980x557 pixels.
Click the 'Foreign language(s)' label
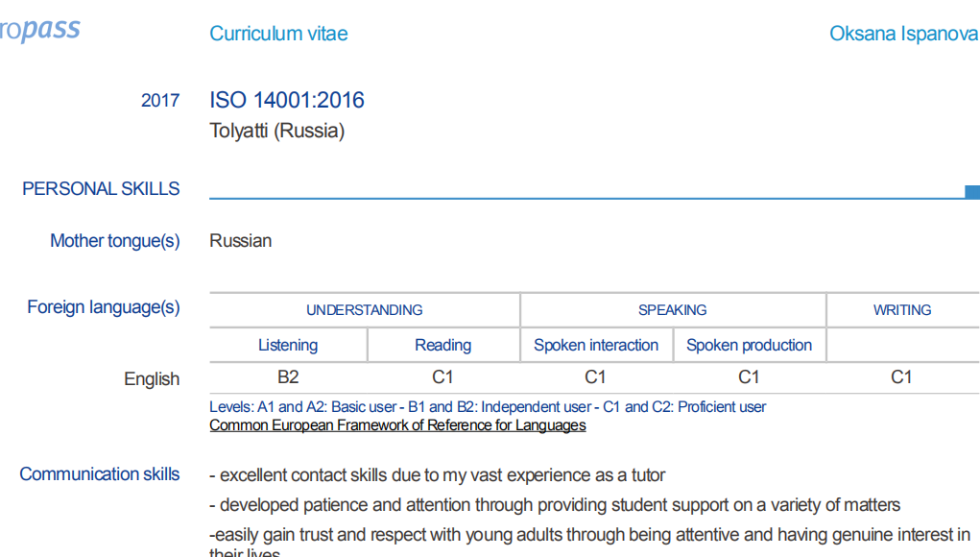[104, 307]
